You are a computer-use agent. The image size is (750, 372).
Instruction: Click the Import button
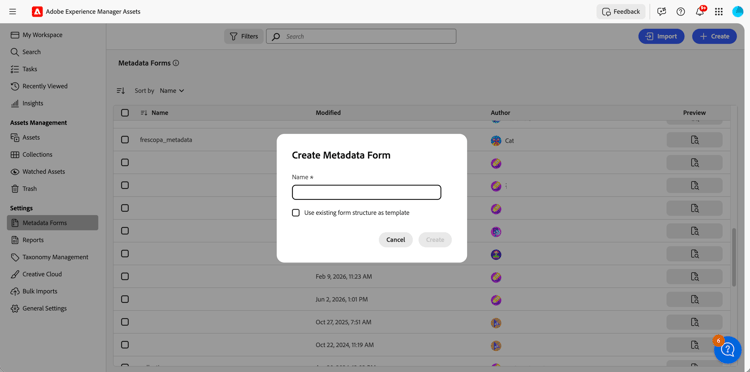tap(662, 36)
